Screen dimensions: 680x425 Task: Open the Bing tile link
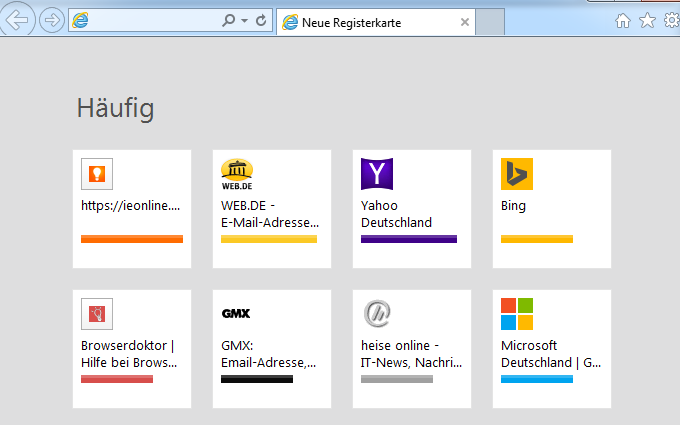coord(513,206)
